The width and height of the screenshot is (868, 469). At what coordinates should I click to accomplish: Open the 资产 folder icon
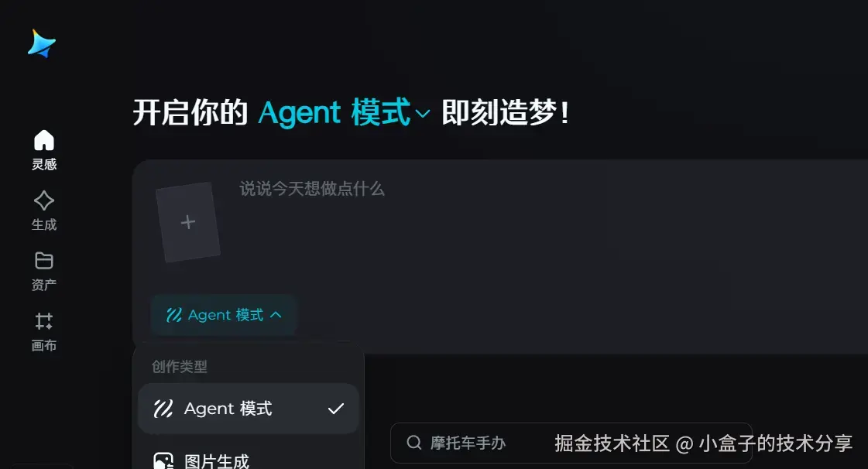[43, 261]
